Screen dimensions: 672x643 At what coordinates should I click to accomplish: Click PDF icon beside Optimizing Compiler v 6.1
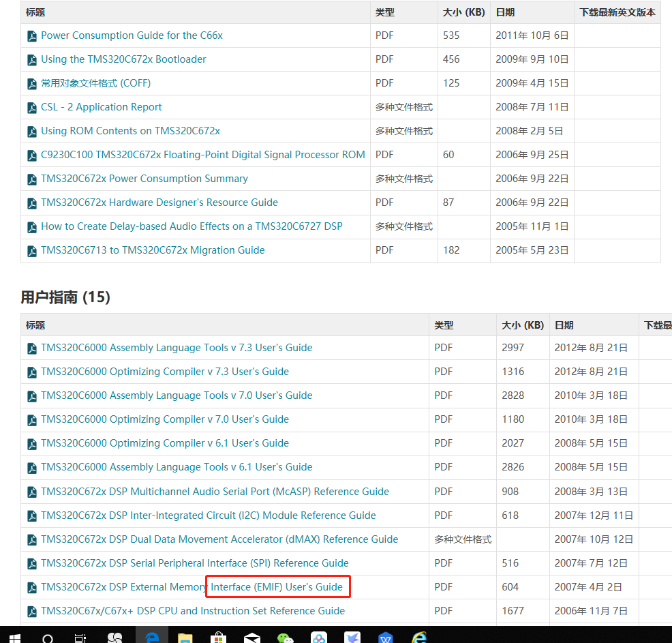click(32, 444)
